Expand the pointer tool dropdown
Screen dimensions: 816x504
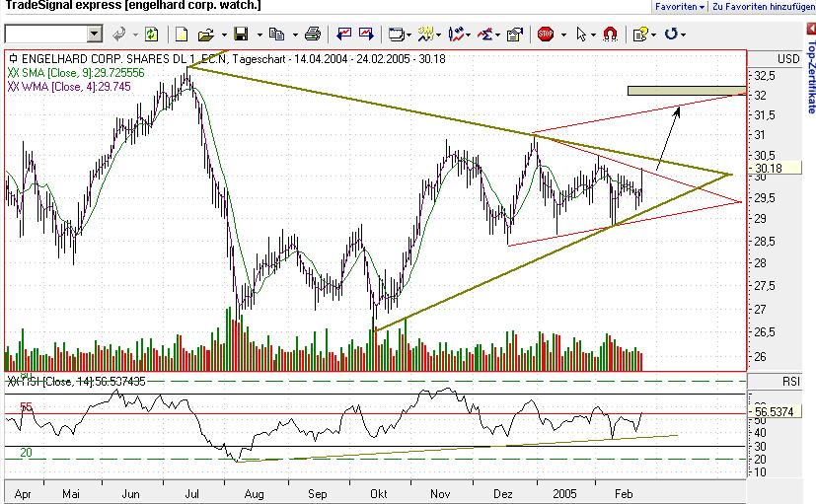pyautogui.click(x=593, y=36)
